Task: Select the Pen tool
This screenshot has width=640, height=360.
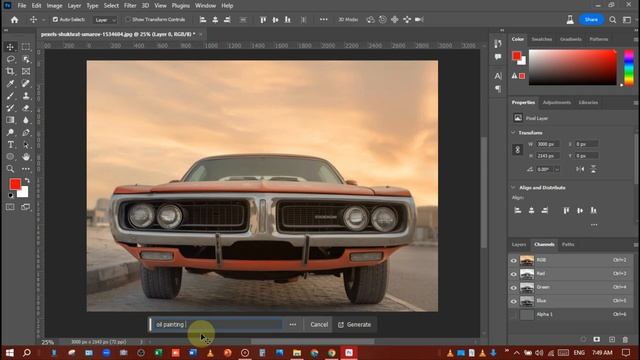Action: (x=26, y=132)
